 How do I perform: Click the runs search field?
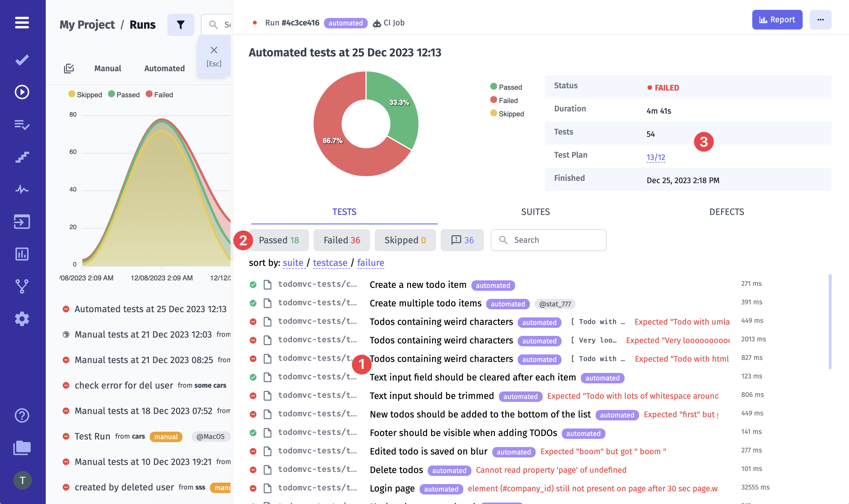tap(216, 25)
